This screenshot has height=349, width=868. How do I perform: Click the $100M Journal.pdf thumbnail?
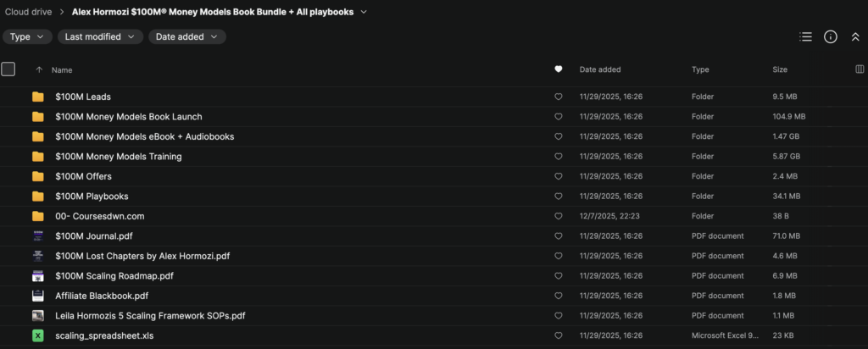pyautogui.click(x=38, y=236)
